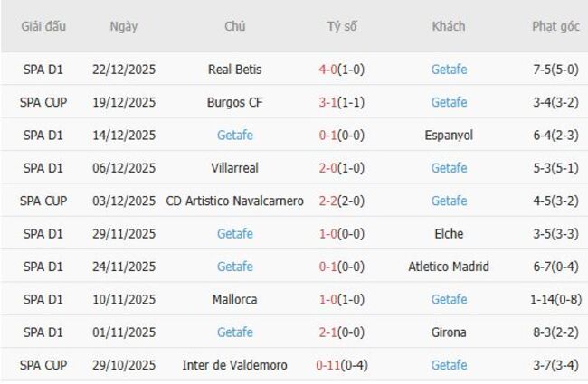Open Getafe link in the Burgos CF row

(449, 102)
